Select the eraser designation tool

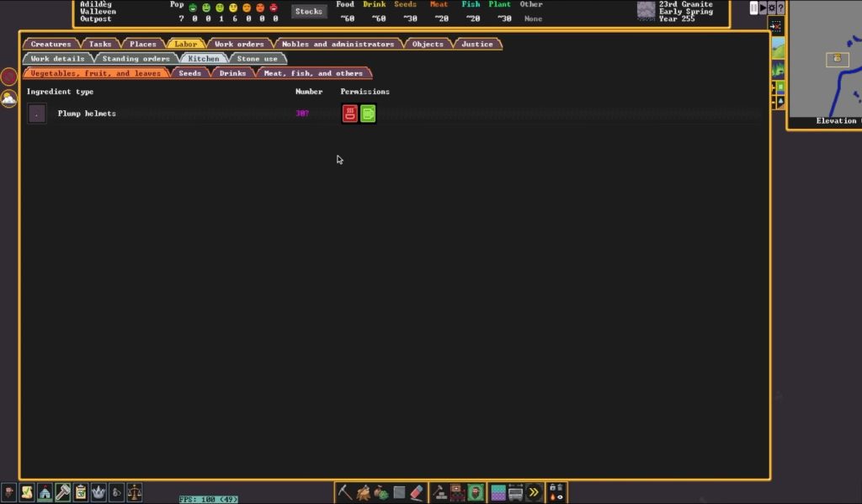[418, 492]
